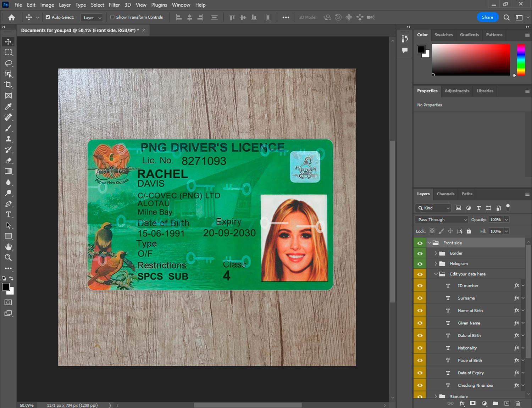Hide the Front side group
The height and width of the screenshot is (408, 532).
tap(420, 243)
